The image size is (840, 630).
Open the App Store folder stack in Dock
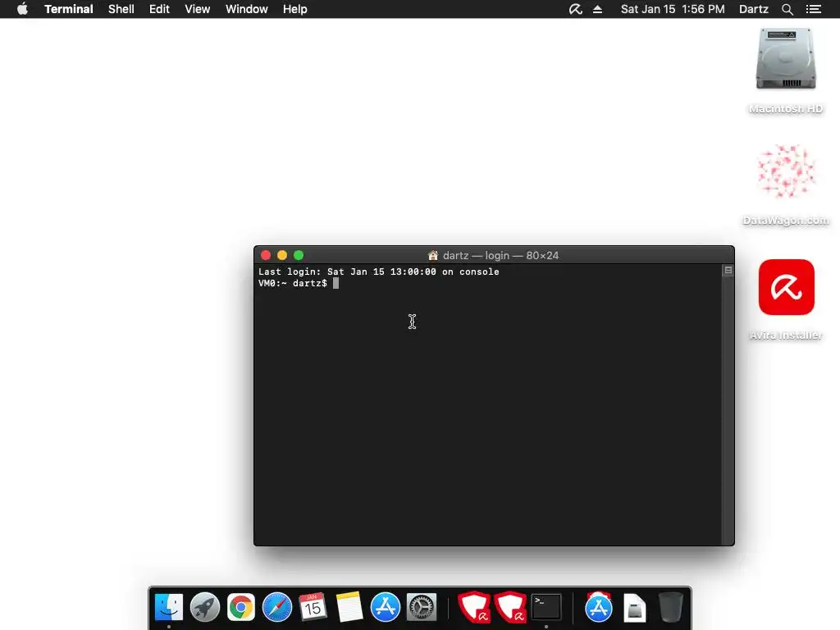click(598, 608)
